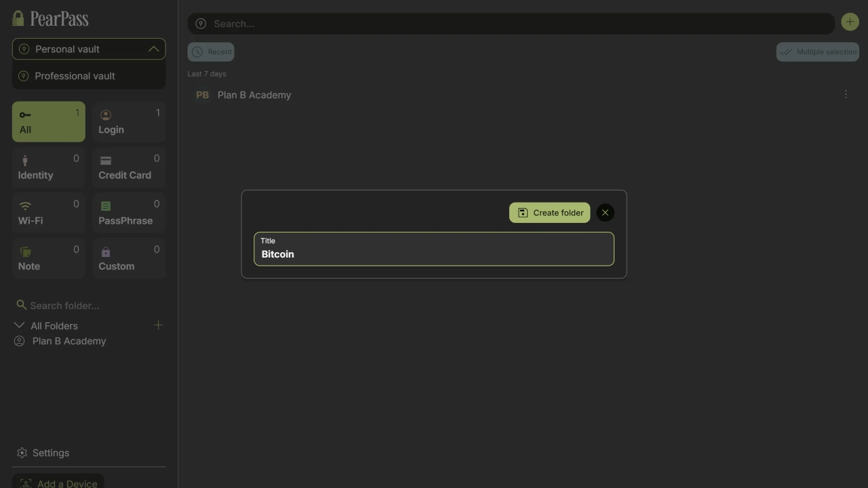Select the Wi-Fi category tile
The image size is (868, 488).
point(48,213)
